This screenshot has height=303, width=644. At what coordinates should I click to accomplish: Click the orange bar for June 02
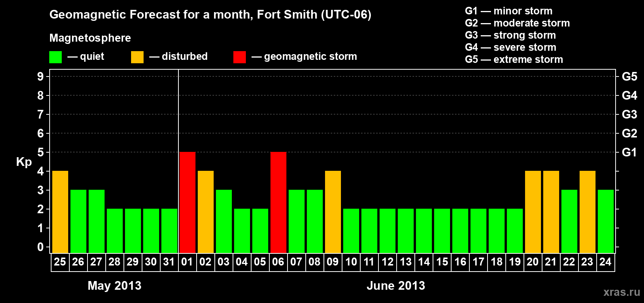(206, 212)
